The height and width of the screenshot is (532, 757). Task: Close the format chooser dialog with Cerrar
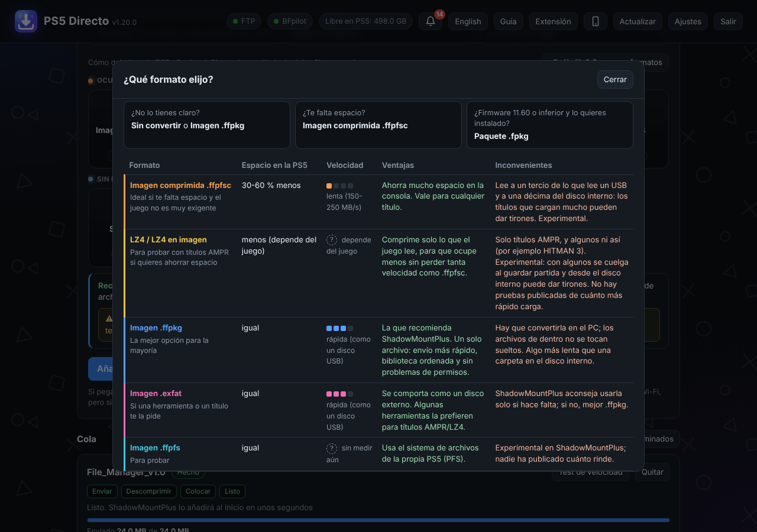(x=615, y=79)
